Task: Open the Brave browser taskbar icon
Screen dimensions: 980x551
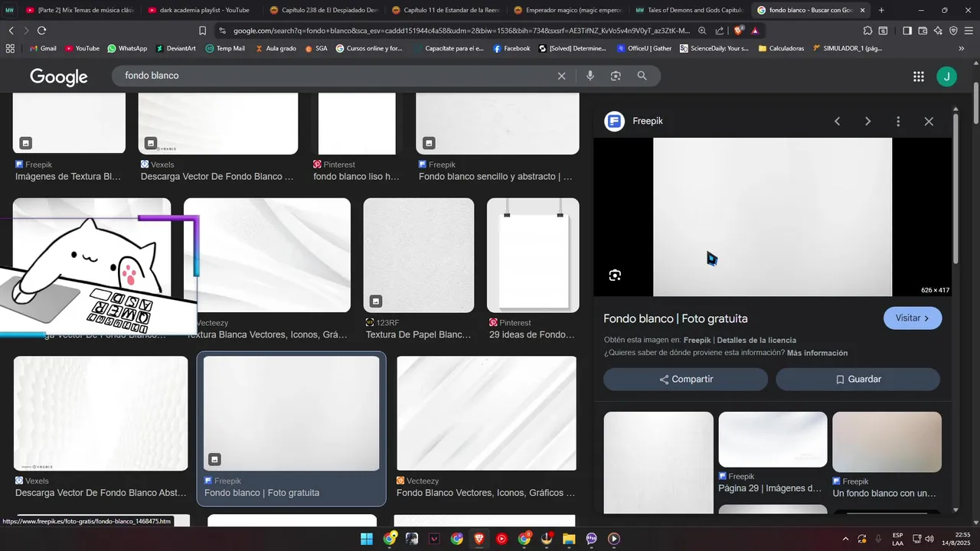Action: point(479,539)
